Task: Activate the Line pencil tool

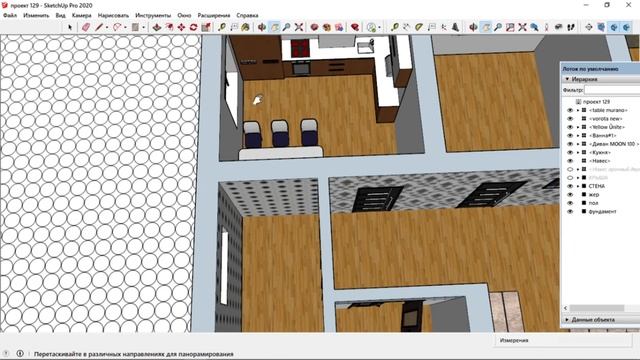Action: pos(99,27)
